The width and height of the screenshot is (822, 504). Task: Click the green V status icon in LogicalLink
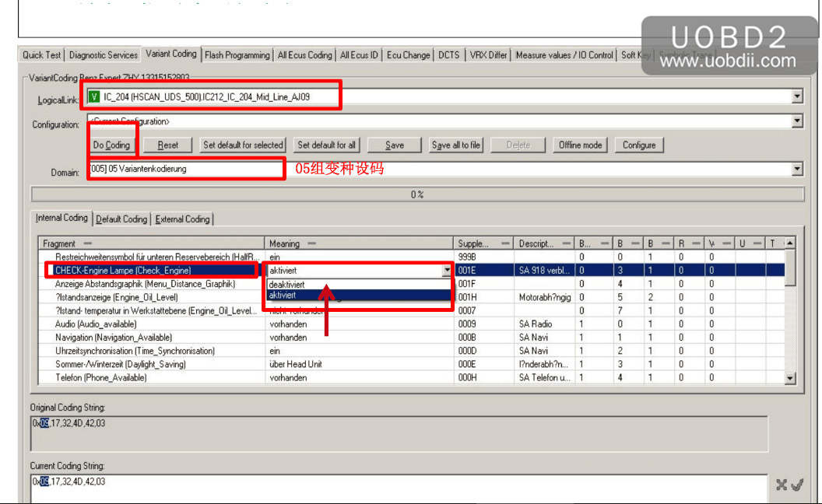[94, 97]
